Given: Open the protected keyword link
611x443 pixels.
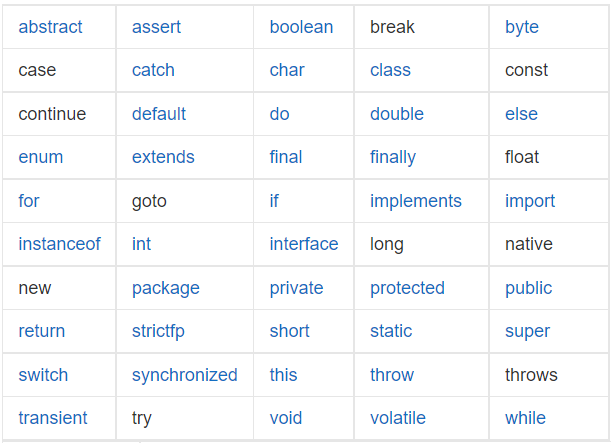Looking at the screenshot, I should coord(407,289).
